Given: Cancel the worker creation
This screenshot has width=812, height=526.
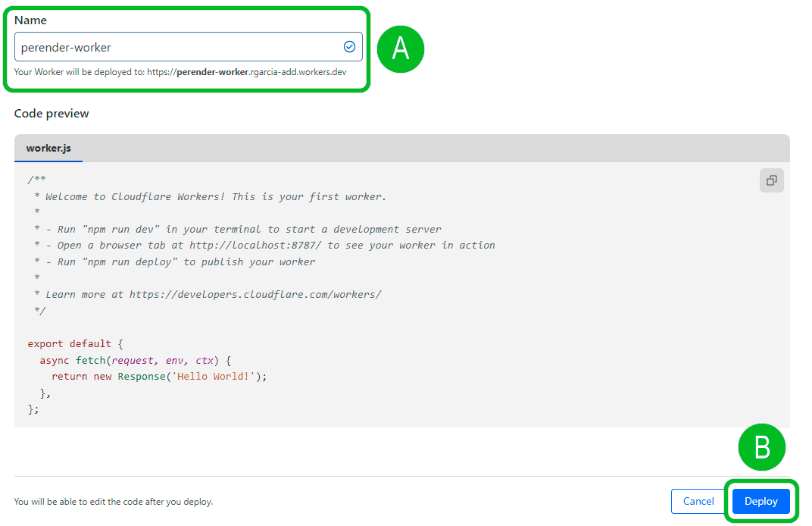Looking at the screenshot, I should click(x=698, y=501).
